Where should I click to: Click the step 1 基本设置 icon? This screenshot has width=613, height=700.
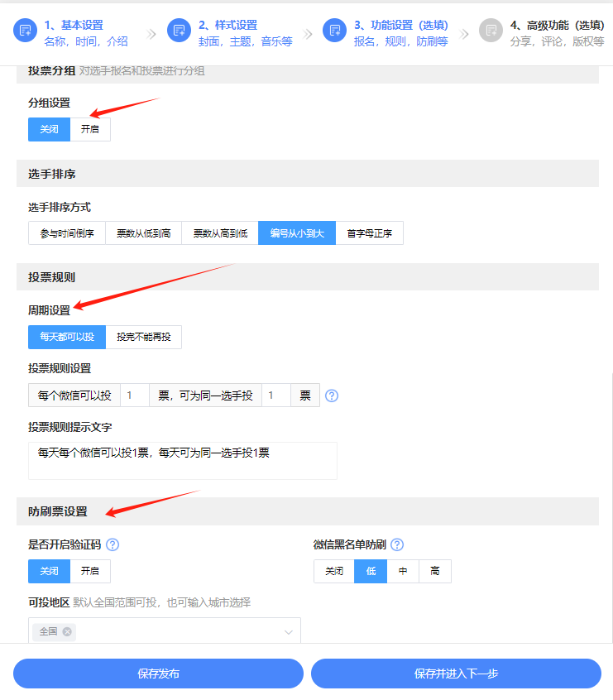25,31
